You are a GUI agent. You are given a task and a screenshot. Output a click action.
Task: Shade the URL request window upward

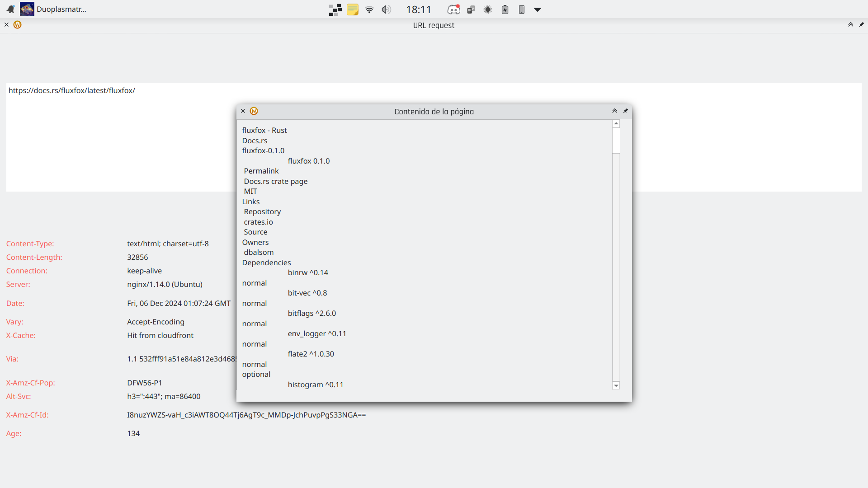click(x=851, y=25)
